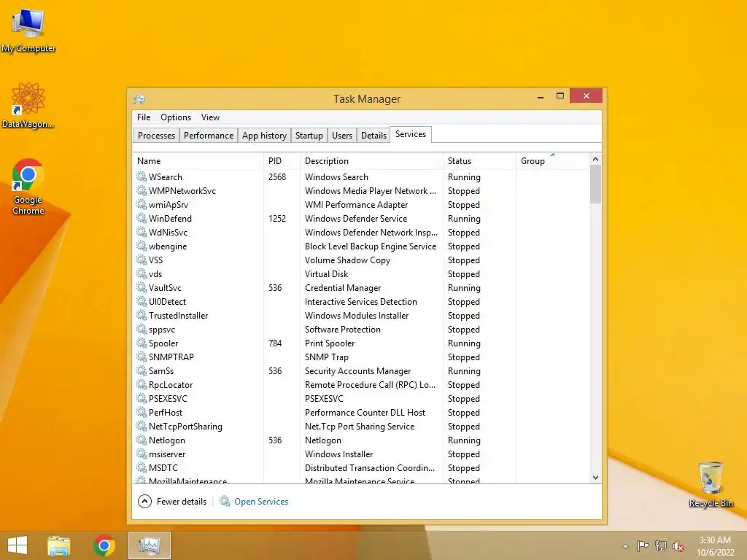Viewport: 747px width, 560px height.
Task: Open Action Center flag in tray
Action: click(643, 545)
